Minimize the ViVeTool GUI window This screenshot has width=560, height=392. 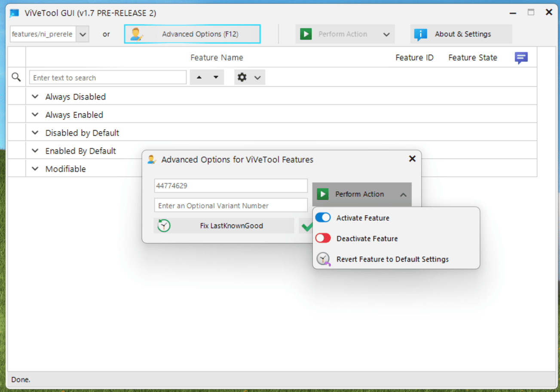tap(513, 13)
